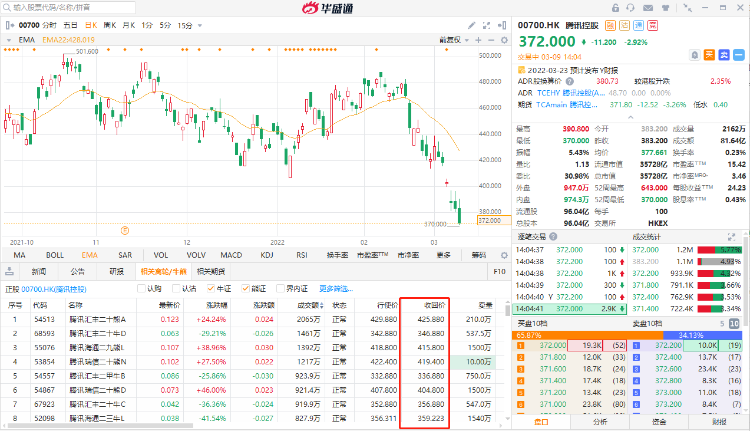Click the light-blue minus watchlist button
This screenshot has height=431, width=750.
(x=739, y=55)
